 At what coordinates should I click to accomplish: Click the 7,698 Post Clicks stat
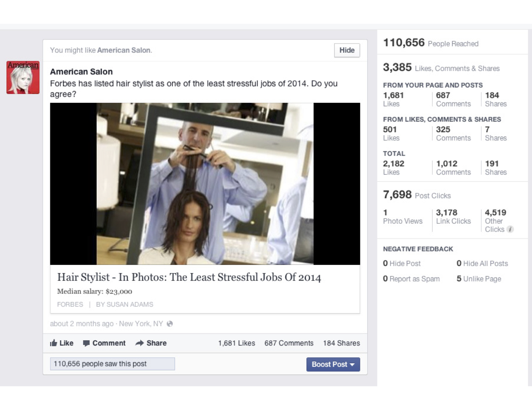[x=417, y=195]
